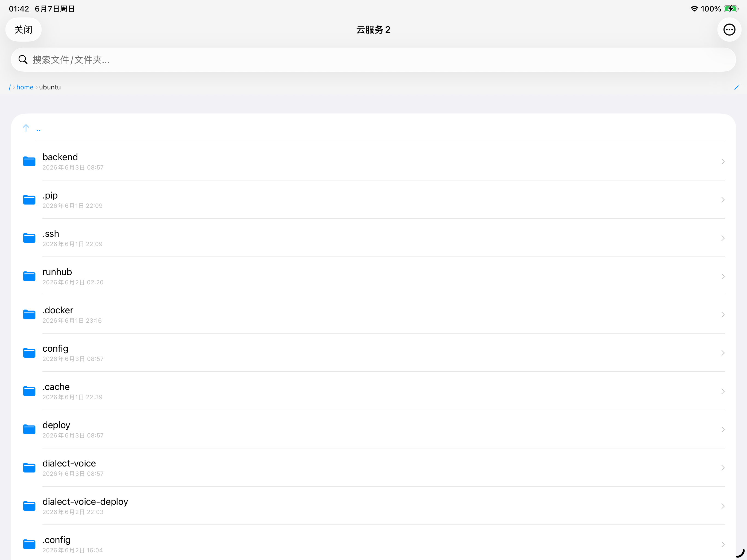
Task: Navigate to home in breadcrumb
Action: click(25, 87)
